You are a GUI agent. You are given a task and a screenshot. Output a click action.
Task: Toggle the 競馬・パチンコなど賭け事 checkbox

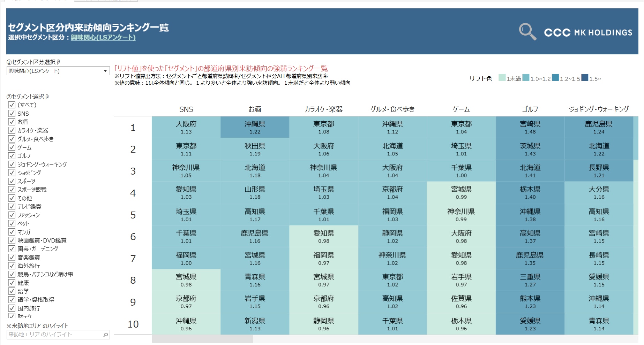(12, 274)
